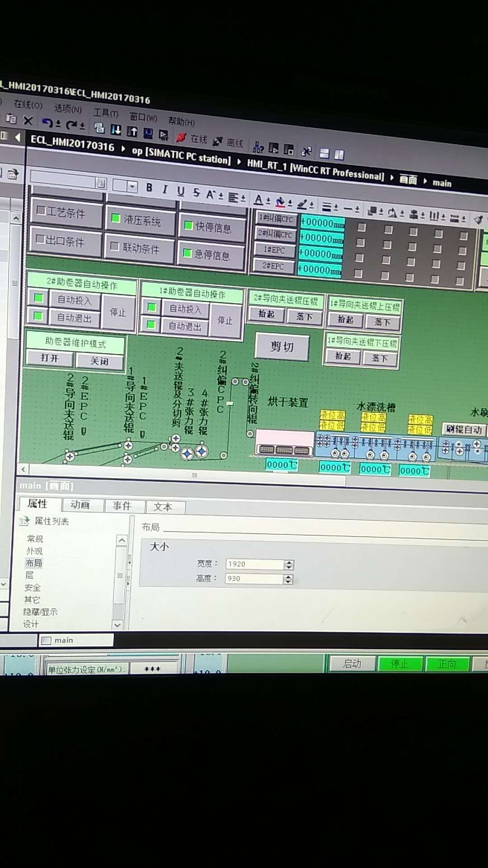Click the split editor horizontally icon
488x868 pixels.
click(x=324, y=153)
